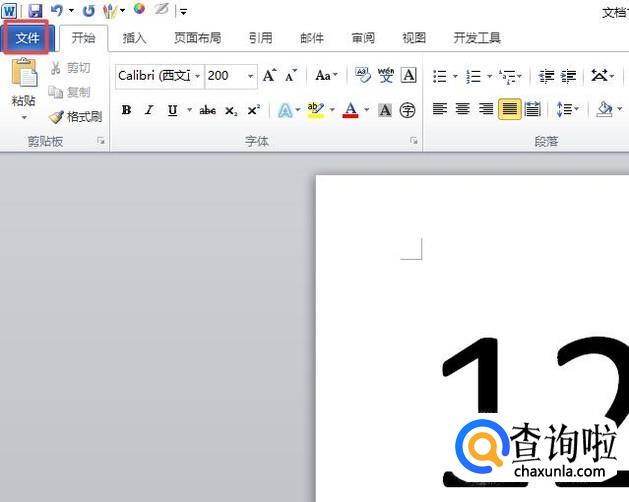The width and height of the screenshot is (629, 502).
Task: Open the 邮件 ribbon tab
Action: click(x=312, y=38)
